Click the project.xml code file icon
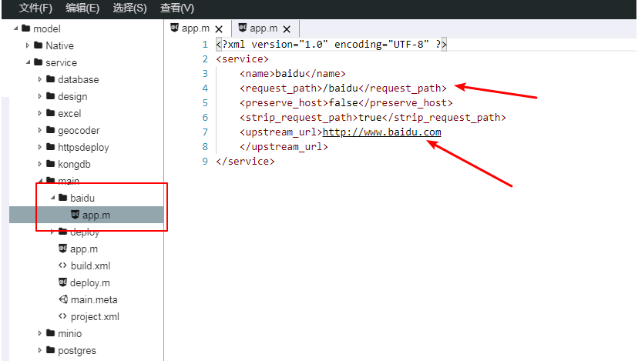The height and width of the screenshot is (364, 638). click(x=63, y=316)
